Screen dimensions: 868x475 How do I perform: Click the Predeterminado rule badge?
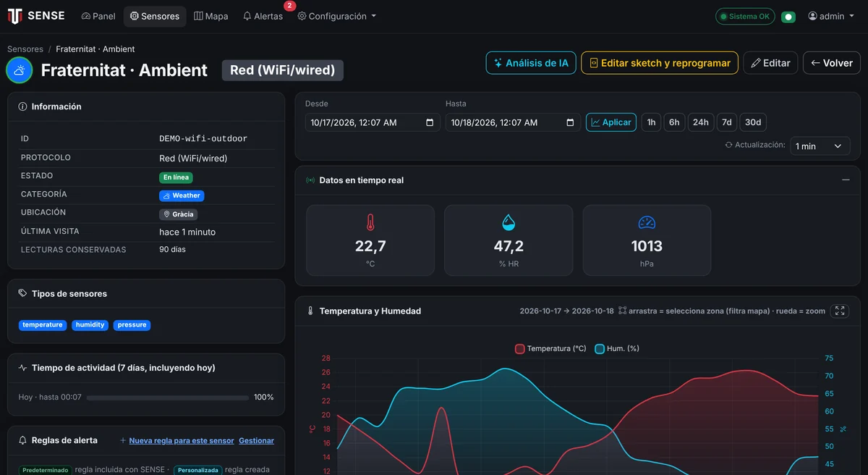[x=45, y=470]
